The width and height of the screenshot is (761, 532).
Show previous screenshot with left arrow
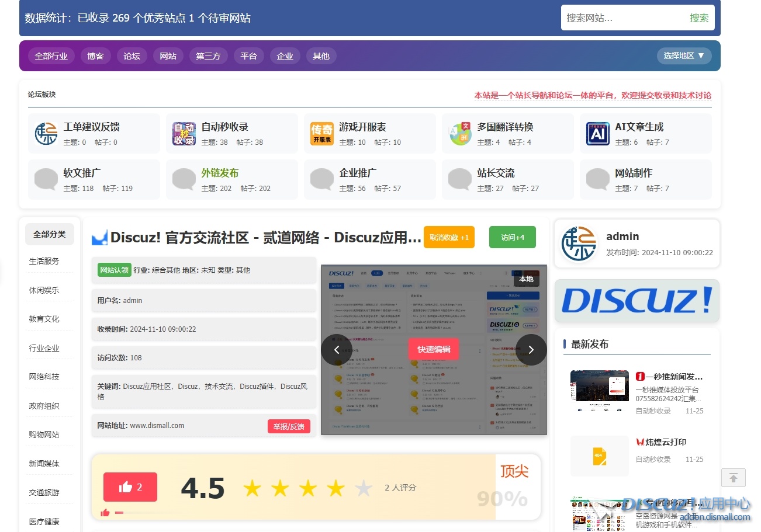click(x=337, y=349)
